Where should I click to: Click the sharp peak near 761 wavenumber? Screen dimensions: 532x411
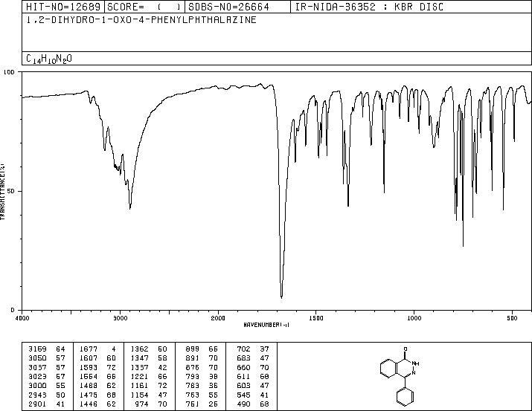pyautogui.click(x=463, y=245)
